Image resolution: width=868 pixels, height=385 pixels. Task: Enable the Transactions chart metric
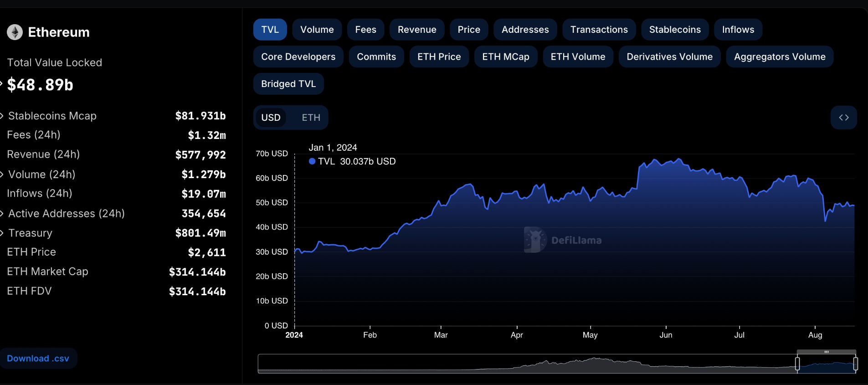coord(599,30)
